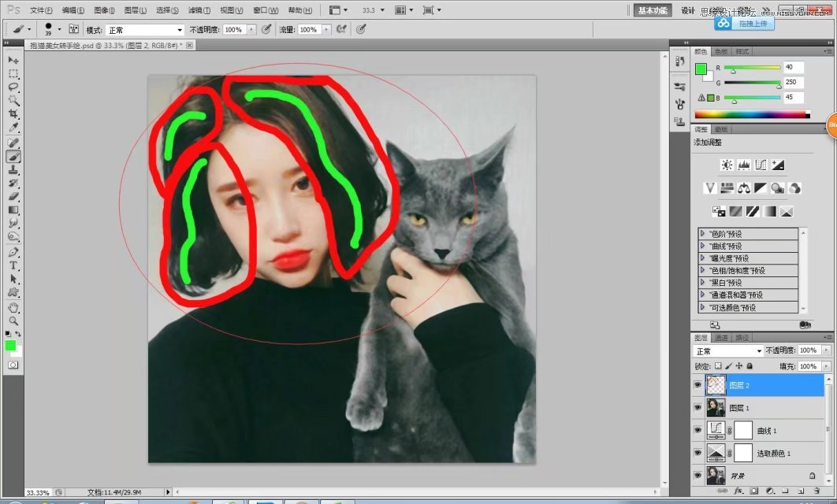Viewport: 837px width, 504px height.
Task: Toggle lock transparent pixels
Action: tap(718, 366)
